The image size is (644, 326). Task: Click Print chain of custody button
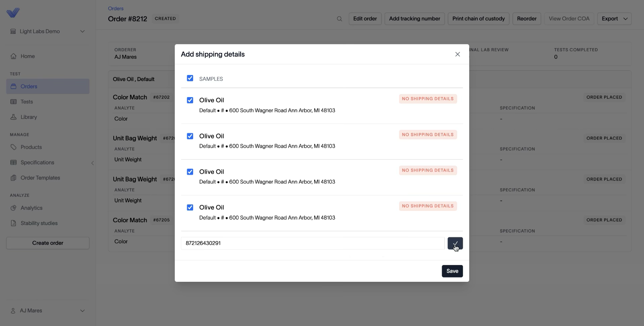click(x=478, y=19)
